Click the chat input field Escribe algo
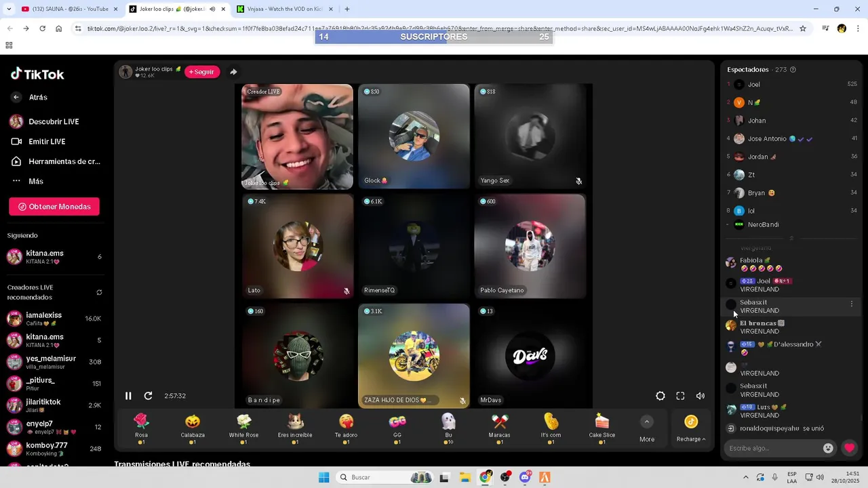 (773, 448)
